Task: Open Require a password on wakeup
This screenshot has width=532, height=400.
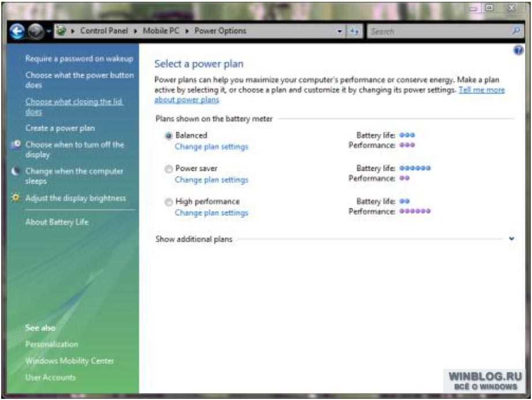Action: 79,59
